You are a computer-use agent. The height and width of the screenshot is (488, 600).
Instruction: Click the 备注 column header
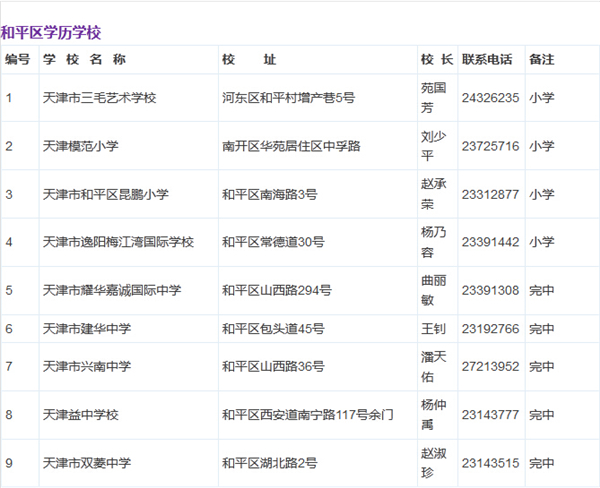pyautogui.click(x=541, y=59)
